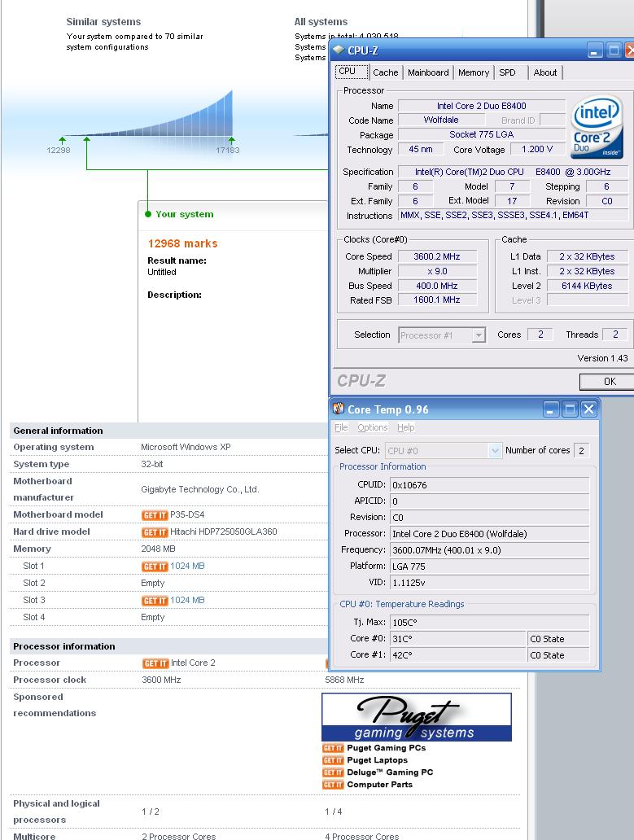
Task: Click the Core Speed value 3600.2 MHz
Action: point(436,256)
